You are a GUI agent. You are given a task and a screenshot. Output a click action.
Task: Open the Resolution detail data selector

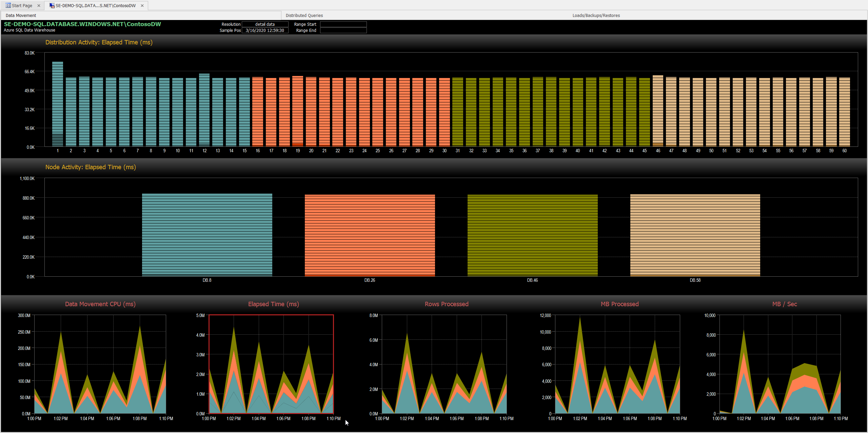(x=265, y=24)
